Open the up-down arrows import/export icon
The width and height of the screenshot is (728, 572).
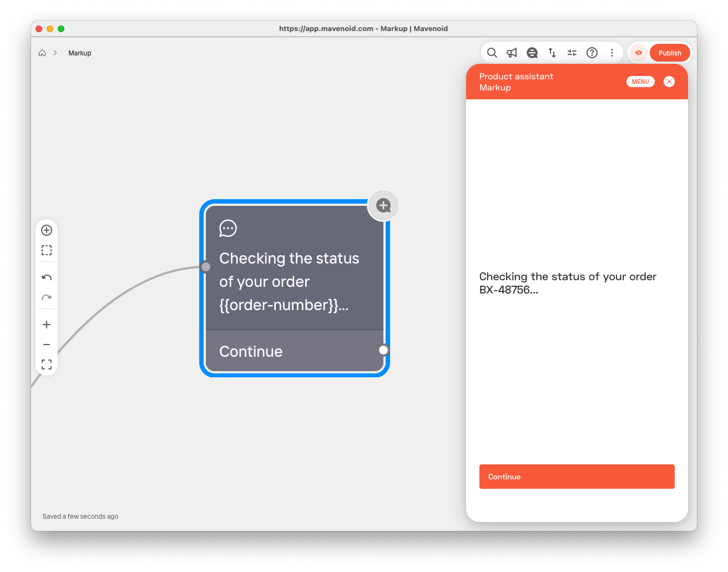(552, 53)
